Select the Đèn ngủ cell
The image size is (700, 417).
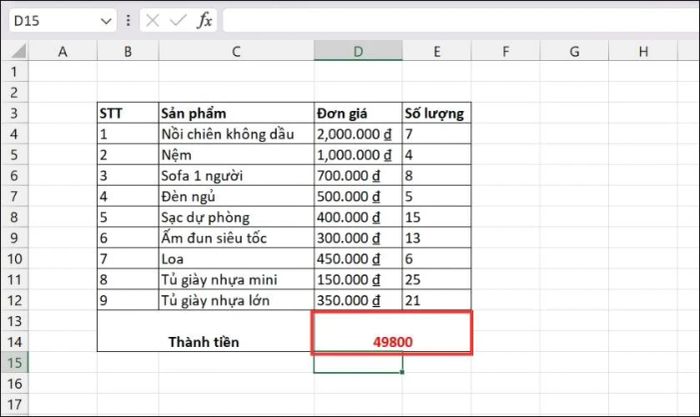pyautogui.click(x=236, y=196)
